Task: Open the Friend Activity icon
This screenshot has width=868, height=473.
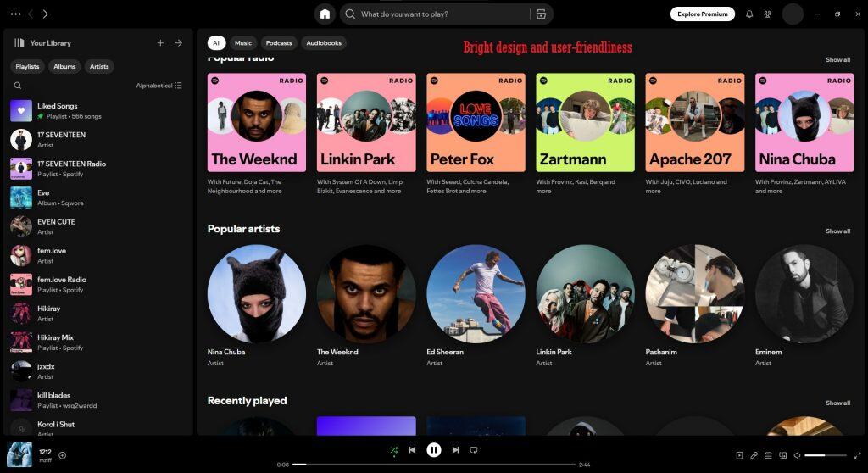Action: [768, 14]
